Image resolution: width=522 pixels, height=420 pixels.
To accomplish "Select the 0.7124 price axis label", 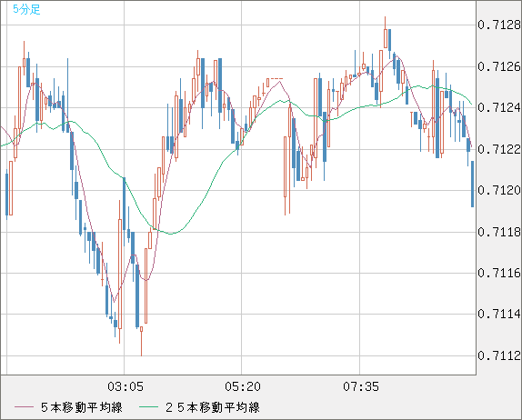I will [499, 107].
